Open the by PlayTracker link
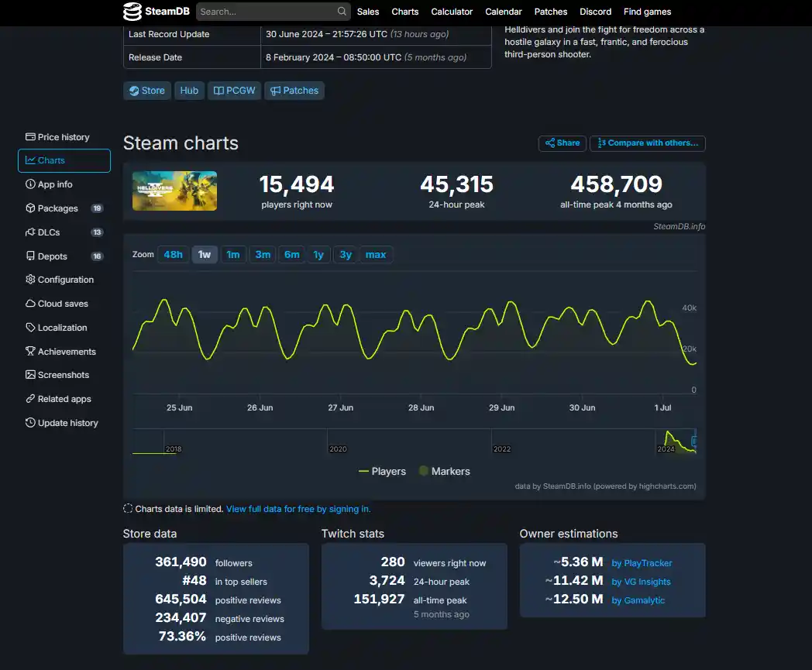This screenshot has width=812, height=670. click(642, 563)
